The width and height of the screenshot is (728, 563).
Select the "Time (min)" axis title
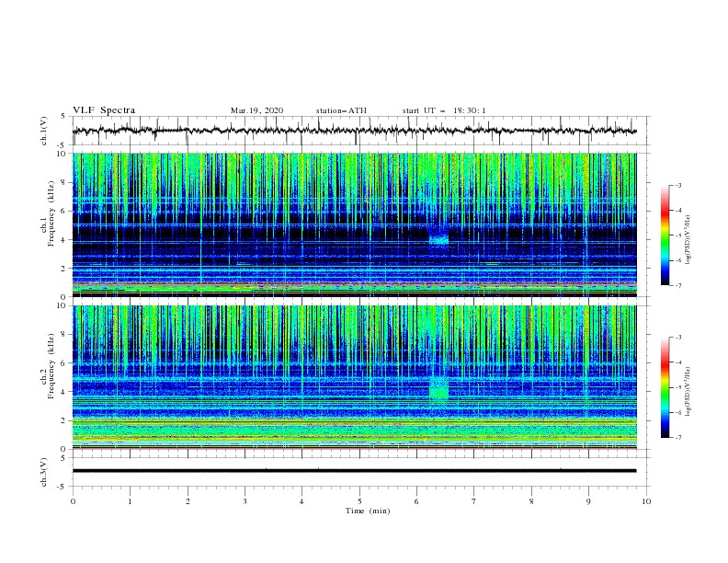tap(368, 511)
